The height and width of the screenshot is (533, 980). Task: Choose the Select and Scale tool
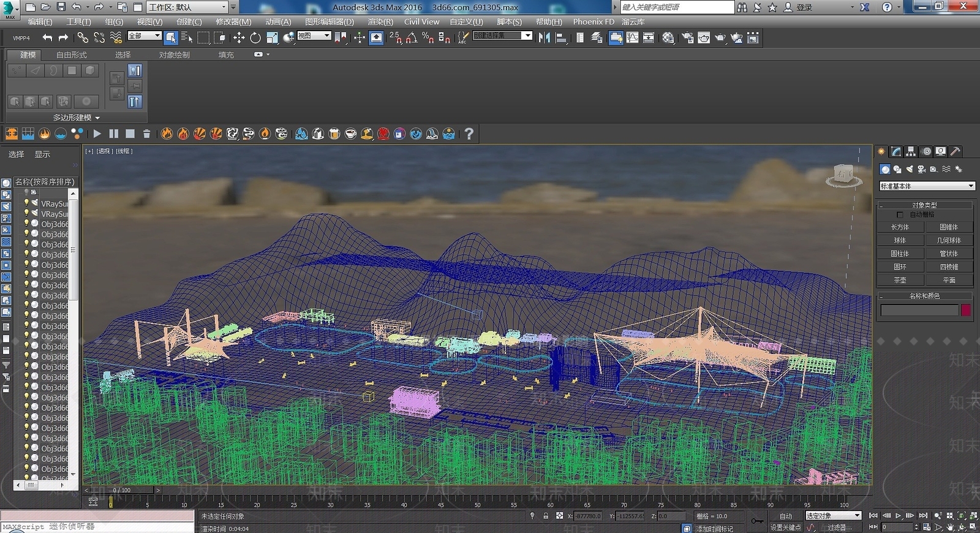(272, 38)
